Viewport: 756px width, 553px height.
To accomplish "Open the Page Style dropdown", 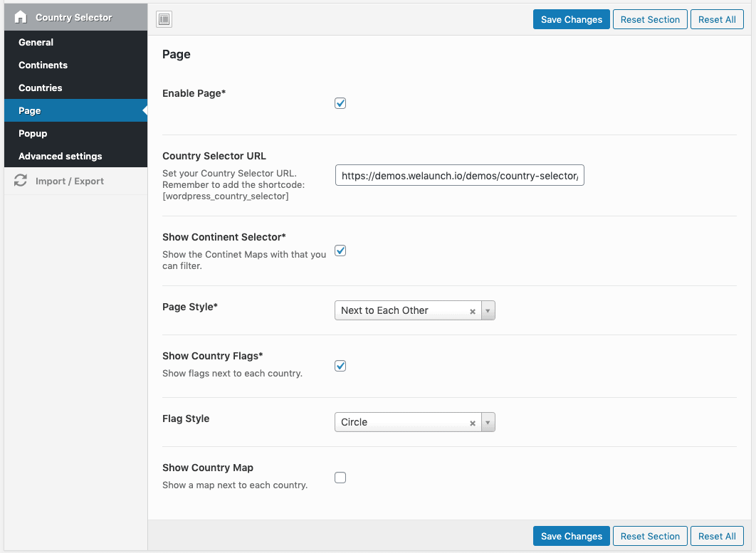I will 488,310.
